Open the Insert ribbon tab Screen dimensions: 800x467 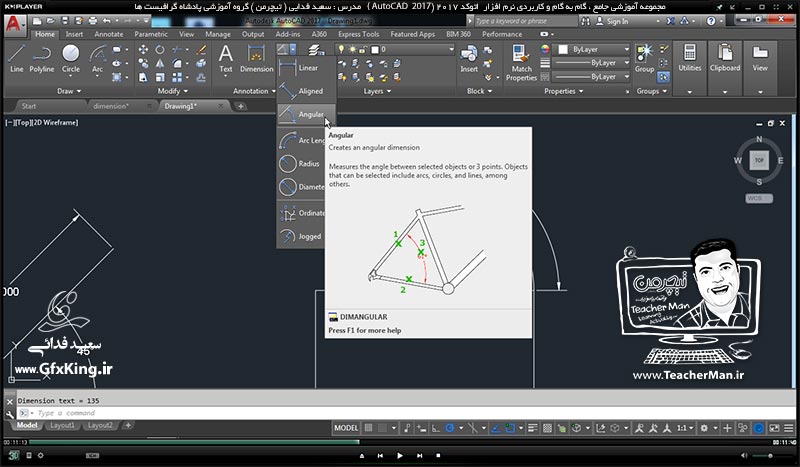(x=74, y=34)
